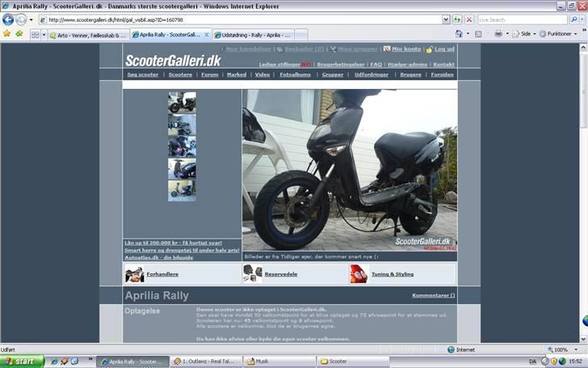Select the fourth scooter thumbnail

point(182,168)
